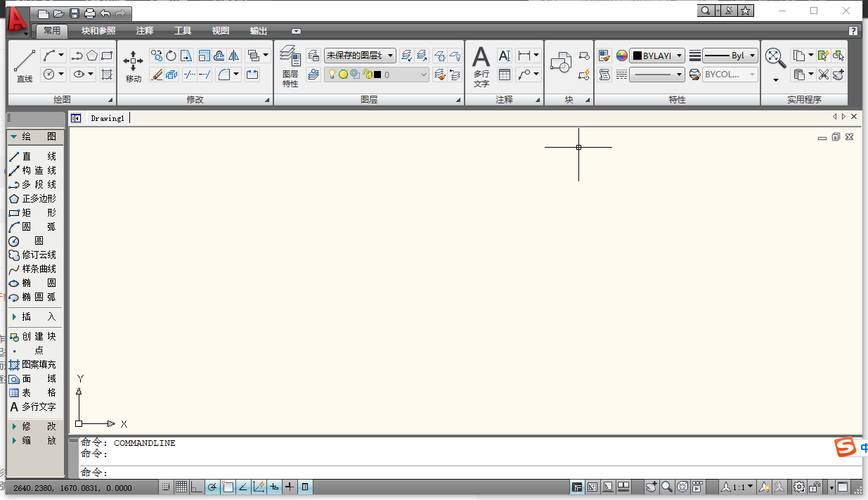Click the 移动 (Move) tool
This screenshot has height=500, width=868.
click(x=134, y=66)
